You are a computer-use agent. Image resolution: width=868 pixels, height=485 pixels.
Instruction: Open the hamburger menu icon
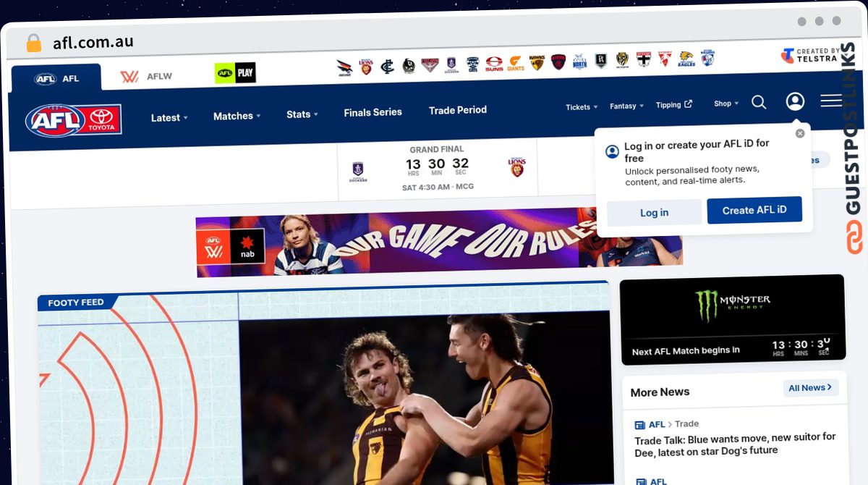(x=831, y=101)
